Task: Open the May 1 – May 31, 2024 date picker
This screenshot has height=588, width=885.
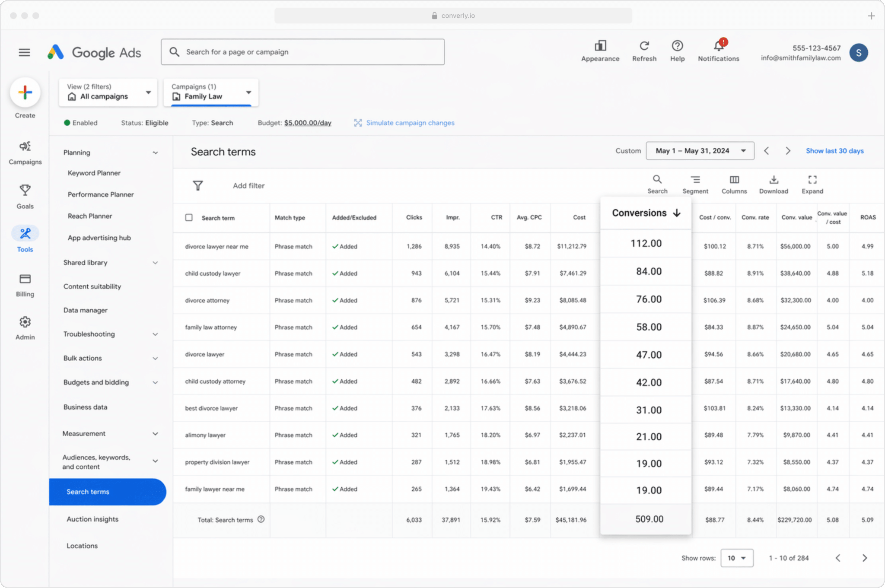Action: [700, 151]
